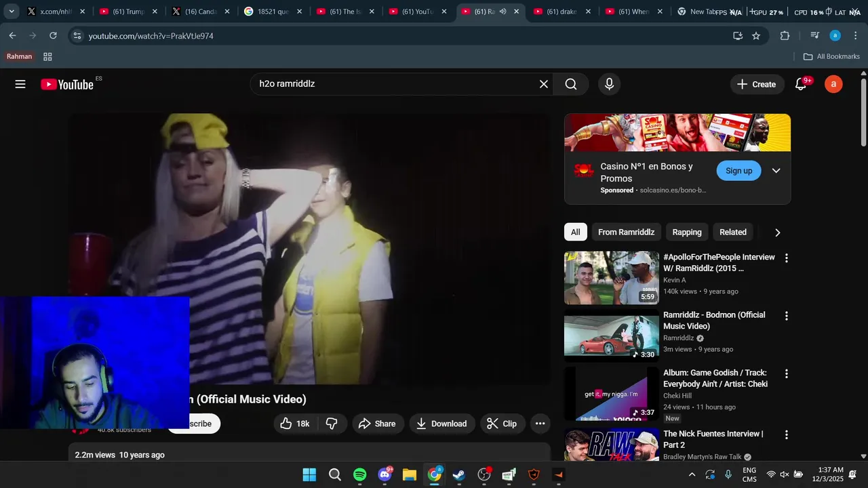Like the video (18k)
The width and height of the screenshot is (868, 488).
pos(294,424)
